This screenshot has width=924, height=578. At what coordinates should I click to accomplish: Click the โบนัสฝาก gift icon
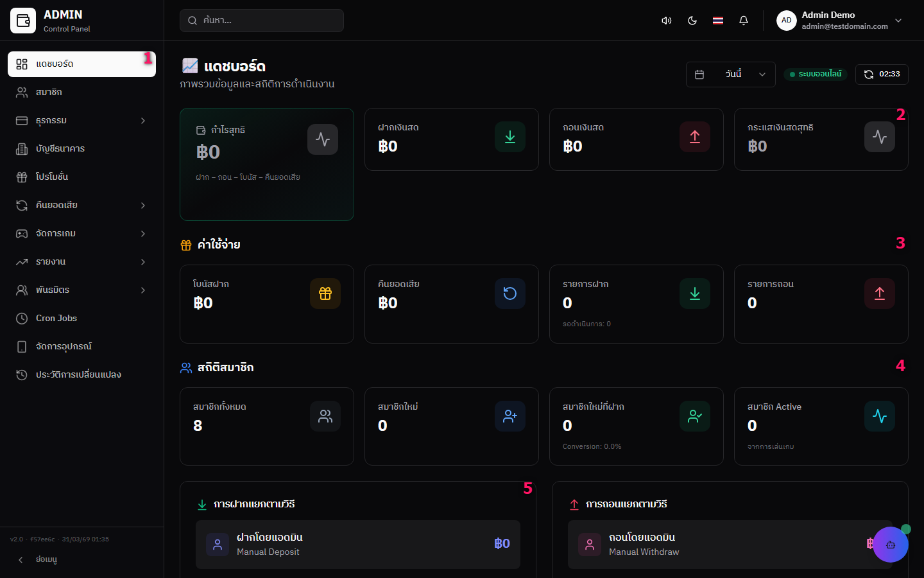pos(325,293)
